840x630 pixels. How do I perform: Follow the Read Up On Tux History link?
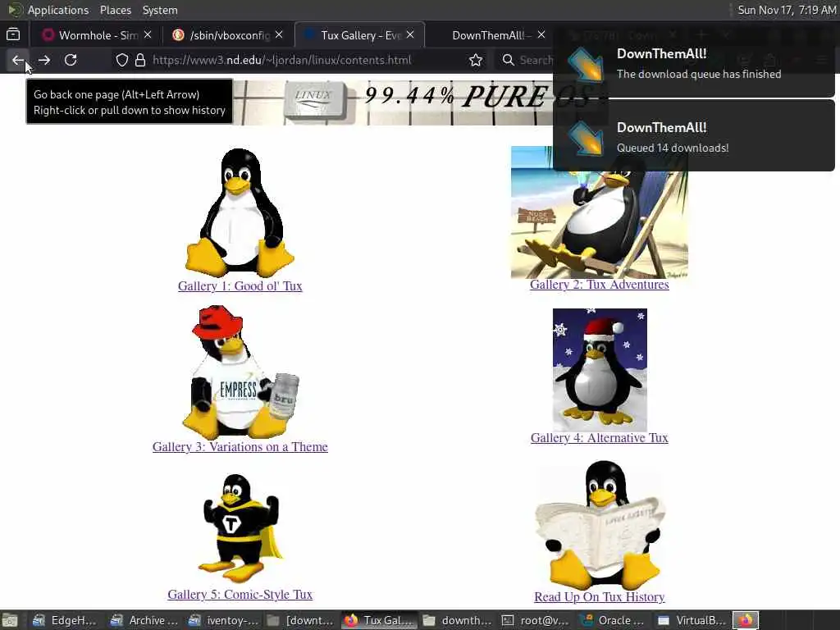(x=600, y=597)
